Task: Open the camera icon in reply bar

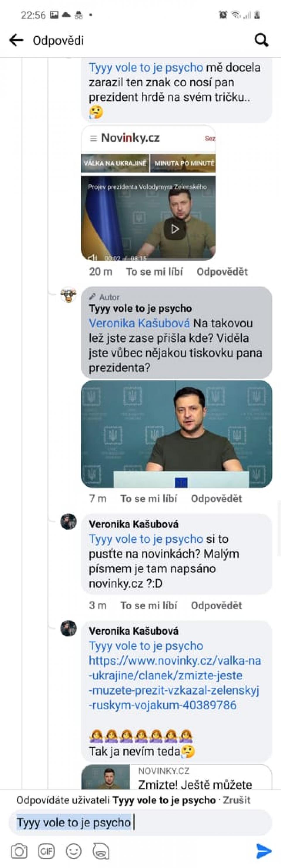Action: pyautogui.click(x=19, y=852)
